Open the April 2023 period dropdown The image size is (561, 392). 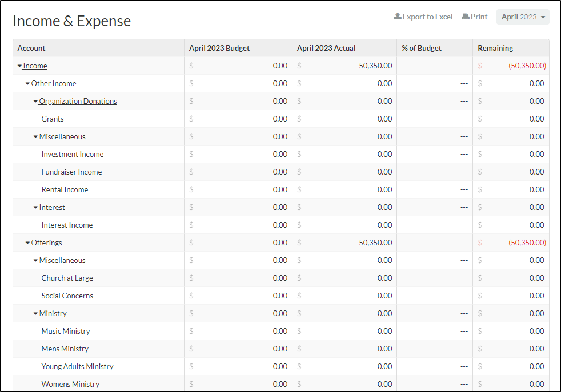tap(523, 17)
